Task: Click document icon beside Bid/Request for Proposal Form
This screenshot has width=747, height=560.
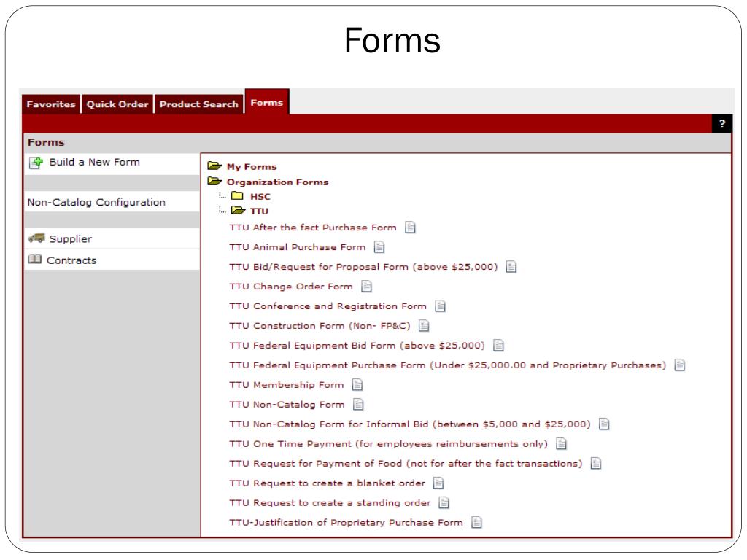Action: click(x=511, y=267)
